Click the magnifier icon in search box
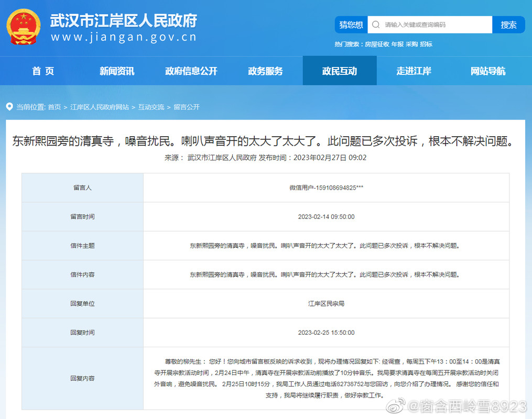The width and height of the screenshot is (532, 419). [x=376, y=25]
